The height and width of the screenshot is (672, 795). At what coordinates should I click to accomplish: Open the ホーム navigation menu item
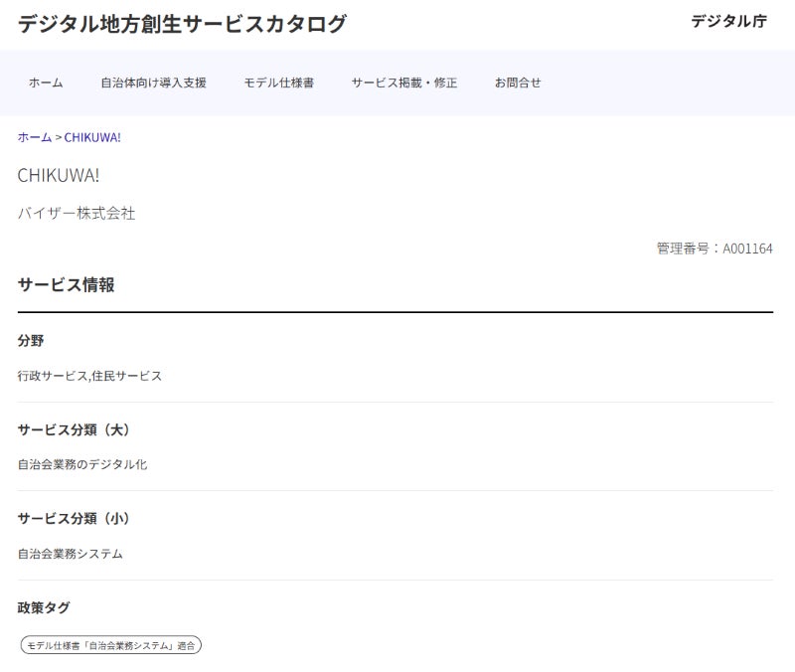click(46, 83)
